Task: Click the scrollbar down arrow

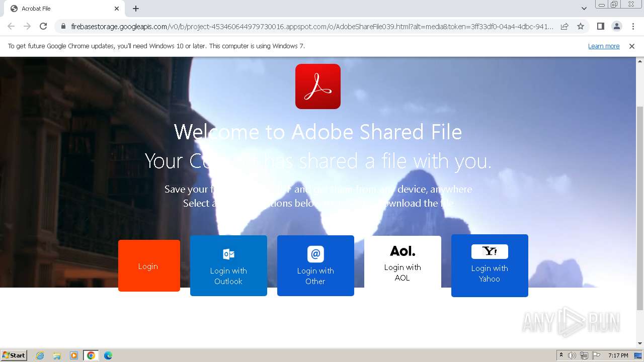Action: pos(640,343)
